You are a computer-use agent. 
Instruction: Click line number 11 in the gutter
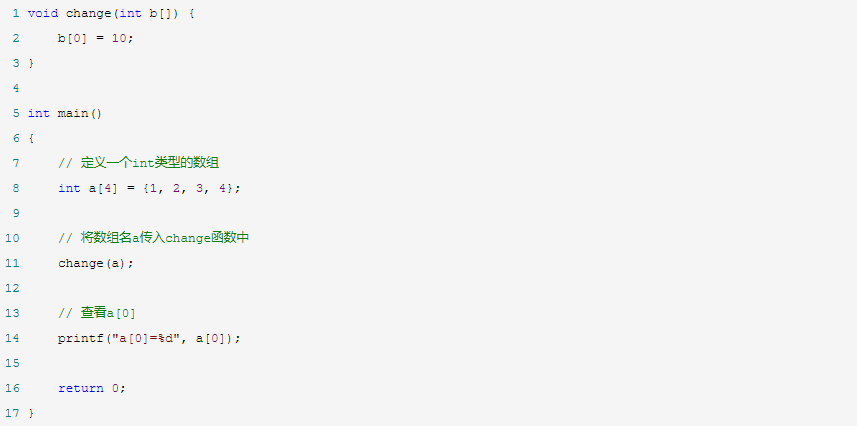click(12, 263)
